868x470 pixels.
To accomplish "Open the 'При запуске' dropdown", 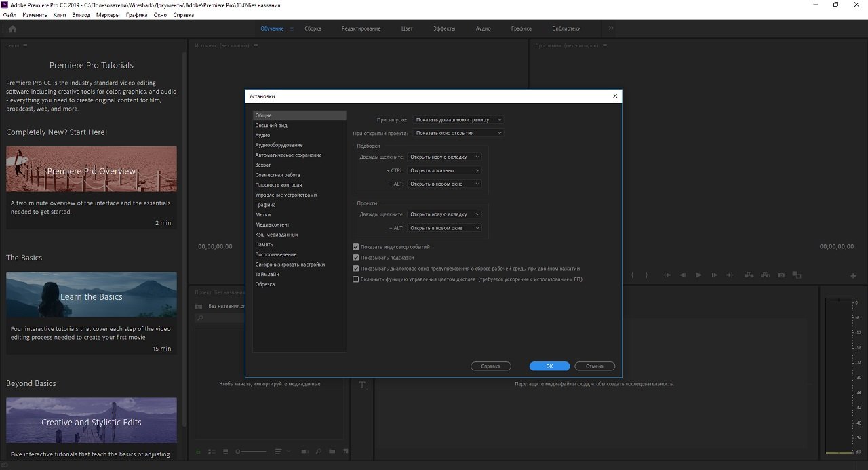I will pyautogui.click(x=458, y=120).
